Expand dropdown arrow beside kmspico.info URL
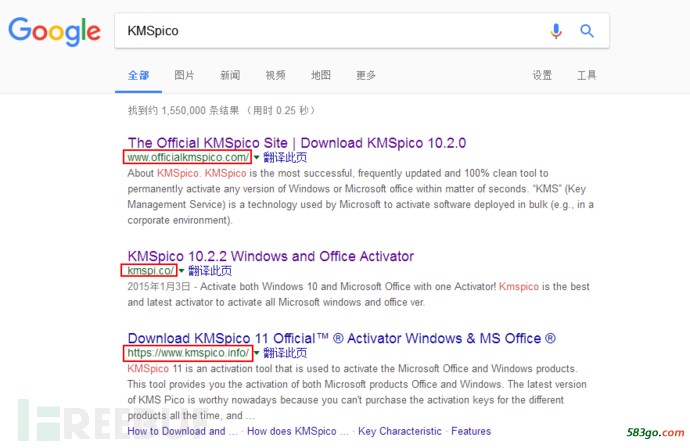This screenshot has height=448, width=690. tap(257, 353)
